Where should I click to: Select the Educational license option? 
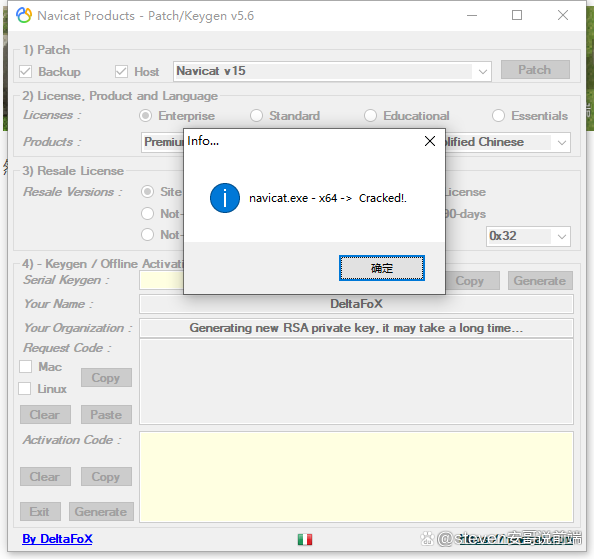pos(370,116)
